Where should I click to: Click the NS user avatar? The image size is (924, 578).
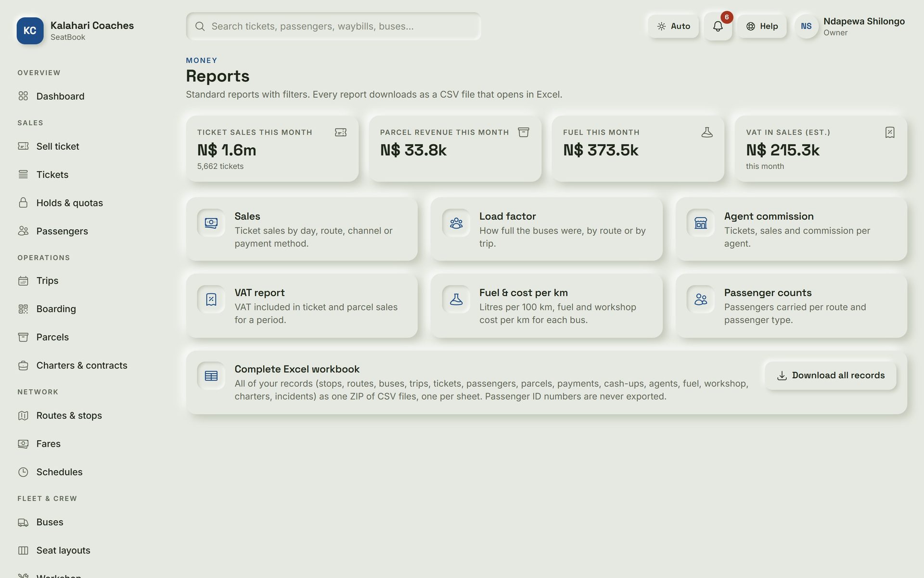pyautogui.click(x=806, y=26)
